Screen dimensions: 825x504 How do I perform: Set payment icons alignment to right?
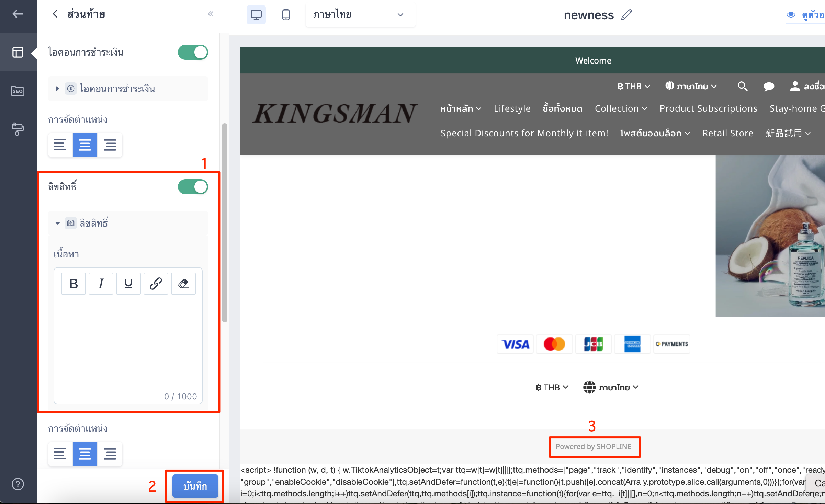pyautogui.click(x=110, y=145)
